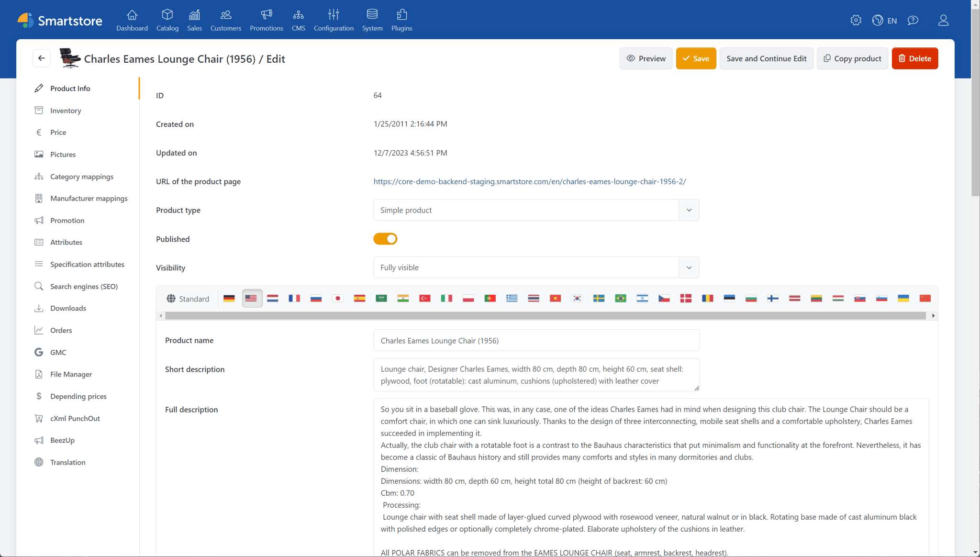Open the Plugins menu icon
The width and height of the screenshot is (980, 557).
pos(401,20)
